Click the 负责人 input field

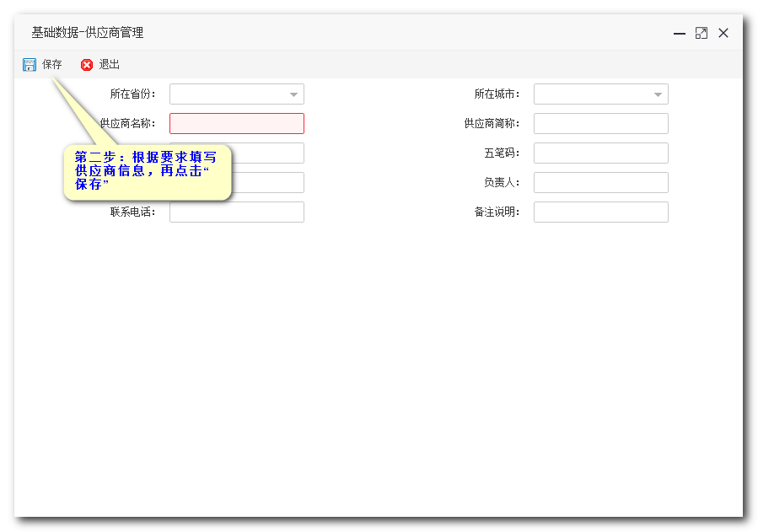tap(601, 183)
